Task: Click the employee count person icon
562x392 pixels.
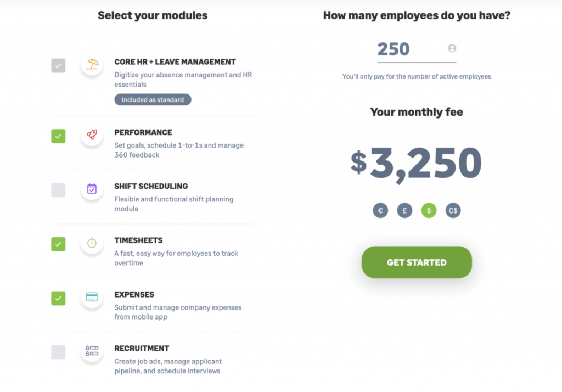Action: [452, 48]
